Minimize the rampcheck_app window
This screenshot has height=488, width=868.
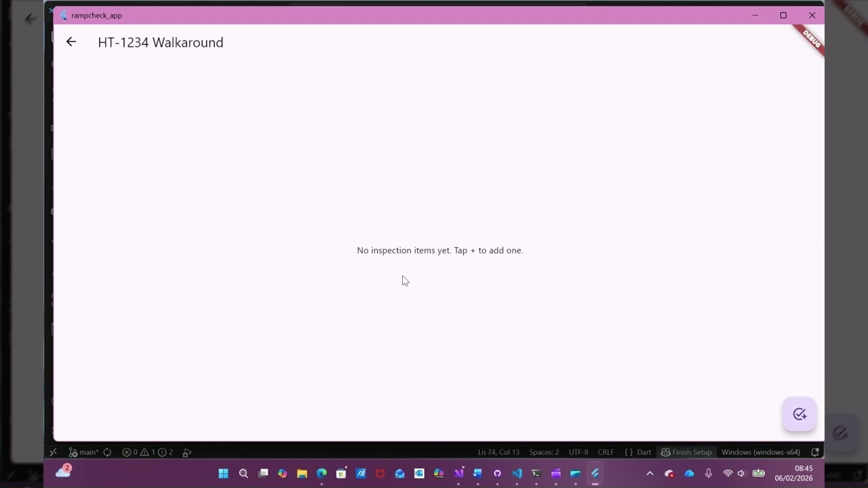pos(755,15)
